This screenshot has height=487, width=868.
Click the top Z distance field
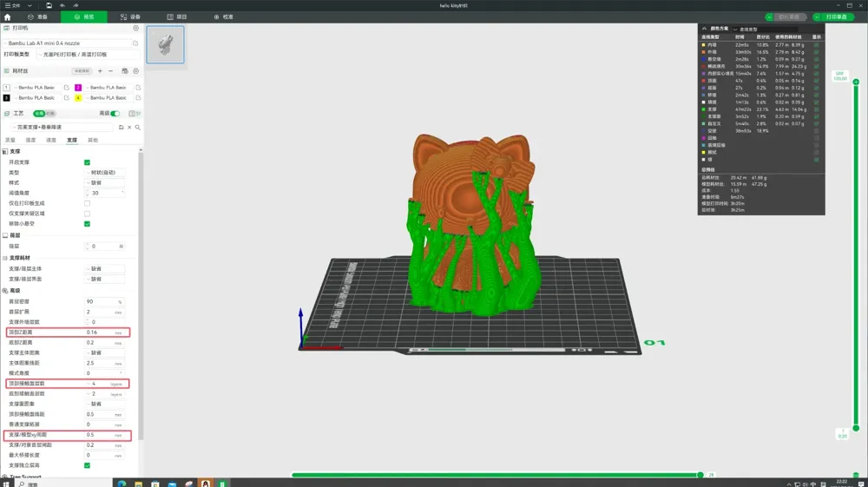pyautogui.click(x=105, y=332)
